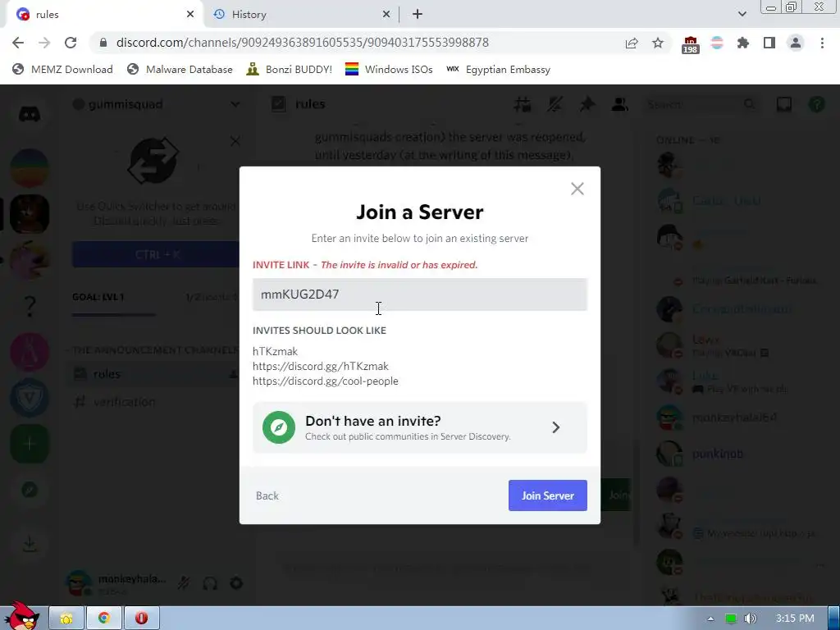Toggle the browser side panel

point(769,43)
